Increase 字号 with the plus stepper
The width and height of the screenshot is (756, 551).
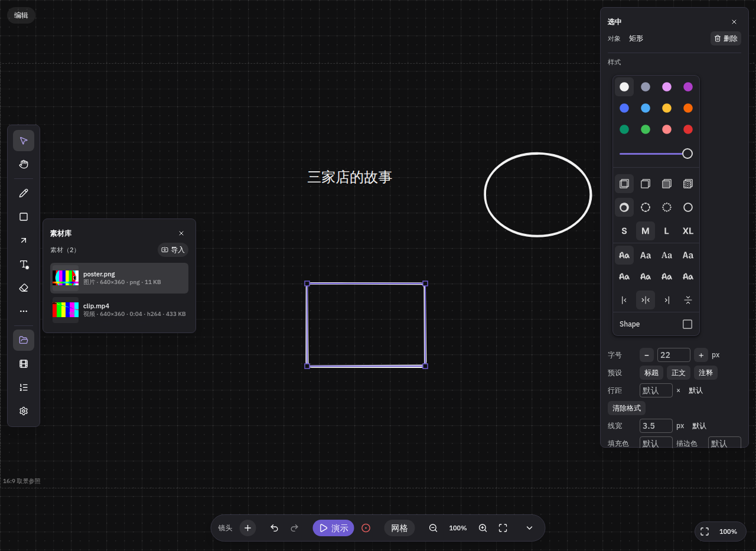click(x=701, y=355)
